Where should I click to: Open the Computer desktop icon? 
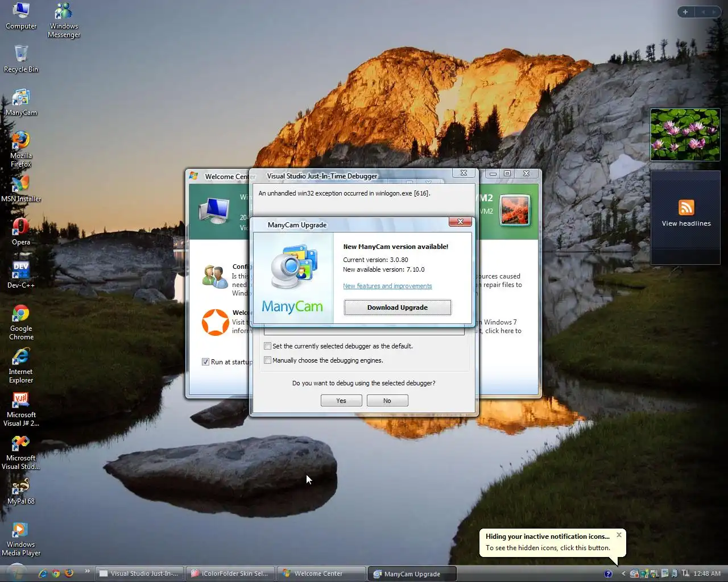[21, 16]
